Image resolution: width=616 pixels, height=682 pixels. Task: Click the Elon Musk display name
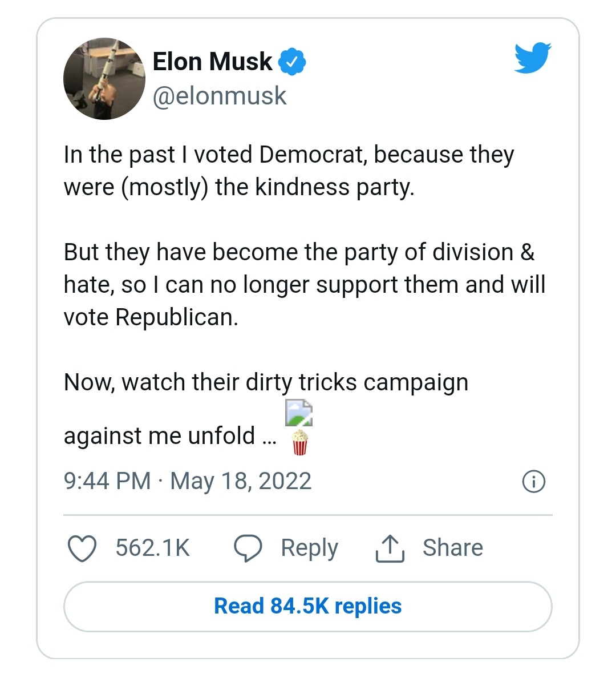click(213, 62)
